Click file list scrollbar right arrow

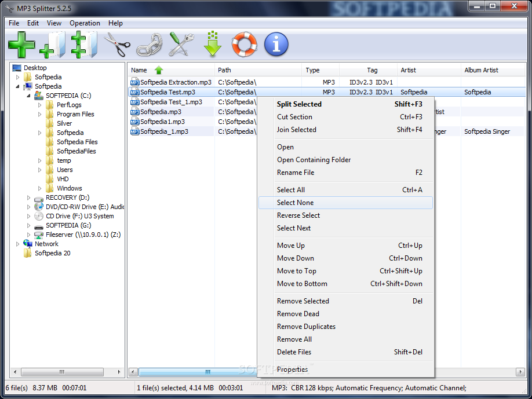(520, 372)
